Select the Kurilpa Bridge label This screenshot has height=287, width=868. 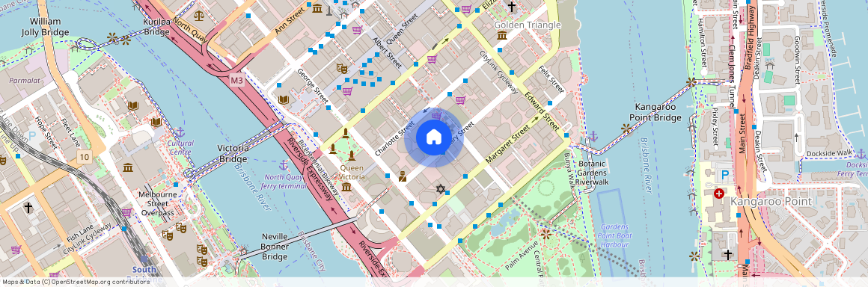(156, 27)
